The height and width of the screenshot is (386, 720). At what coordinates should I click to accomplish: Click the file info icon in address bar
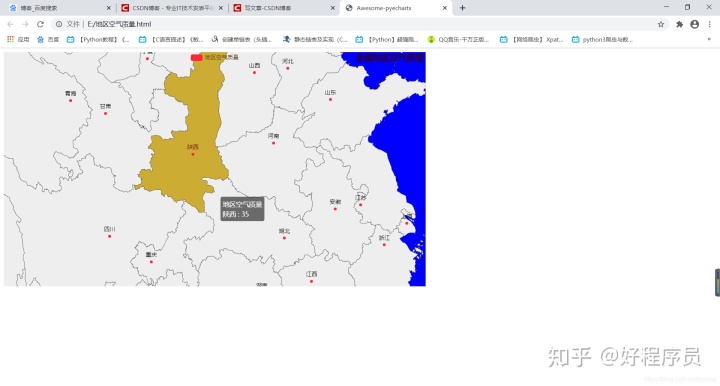click(x=59, y=24)
